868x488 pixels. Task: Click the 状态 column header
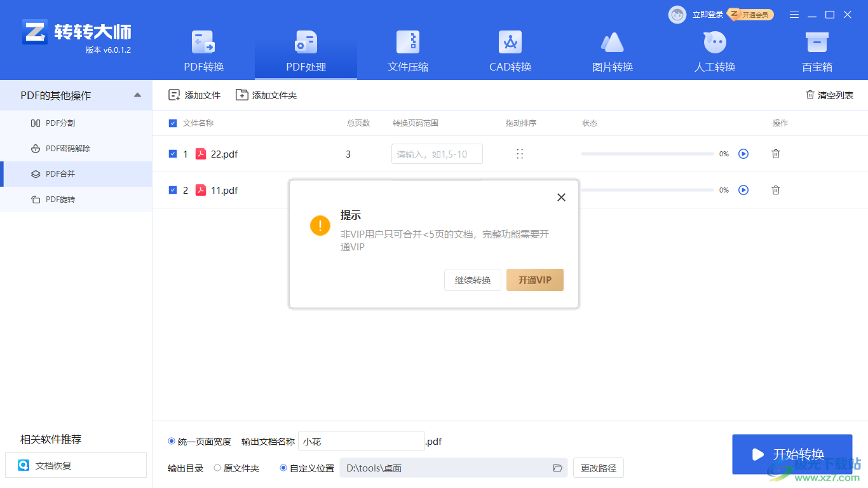[x=590, y=123]
